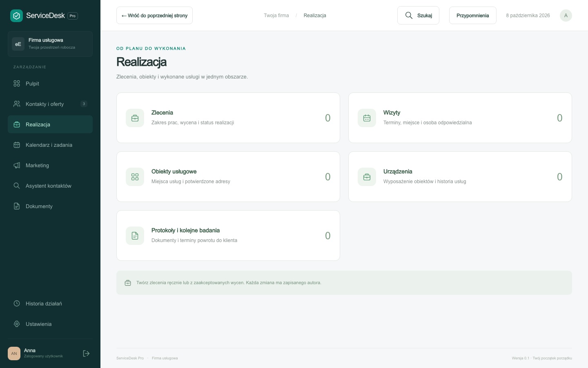Open the Pulpit menu item

click(50, 83)
